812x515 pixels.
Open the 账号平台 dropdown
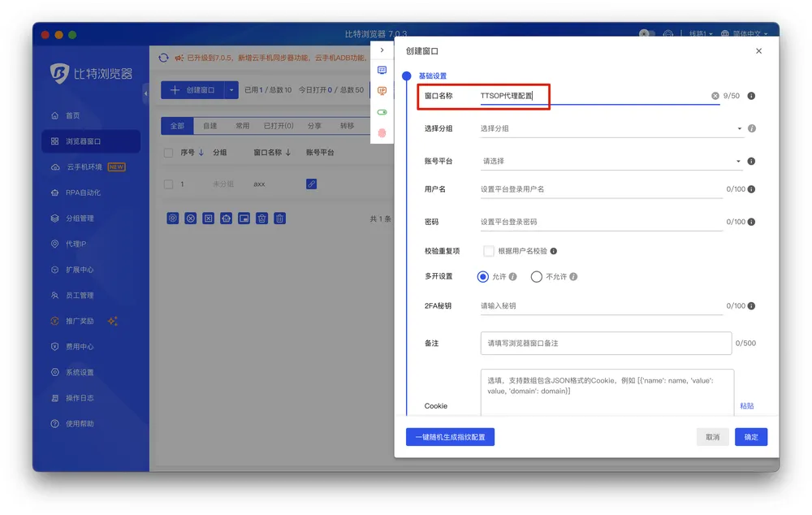pyautogui.click(x=611, y=161)
